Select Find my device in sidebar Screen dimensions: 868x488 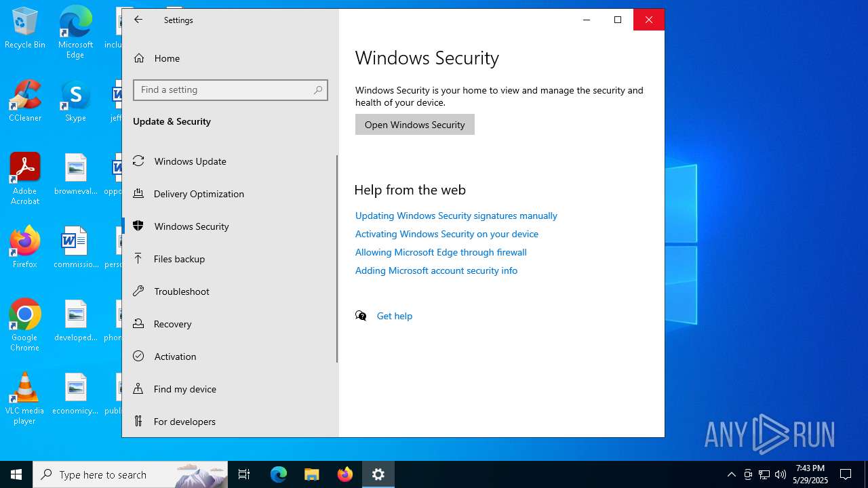tap(229, 389)
